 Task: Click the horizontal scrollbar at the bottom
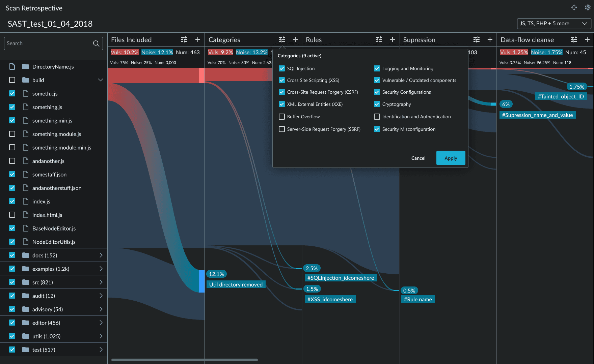point(184,360)
